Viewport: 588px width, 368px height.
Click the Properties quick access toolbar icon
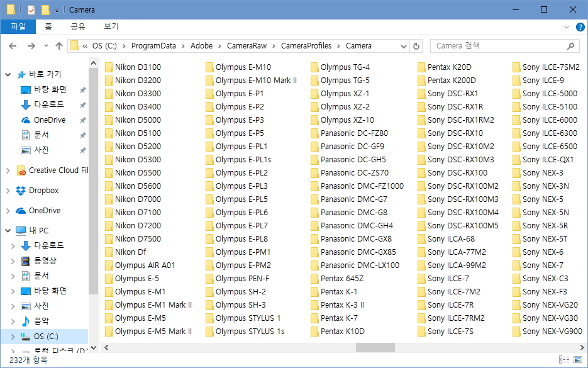pos(31,10)
